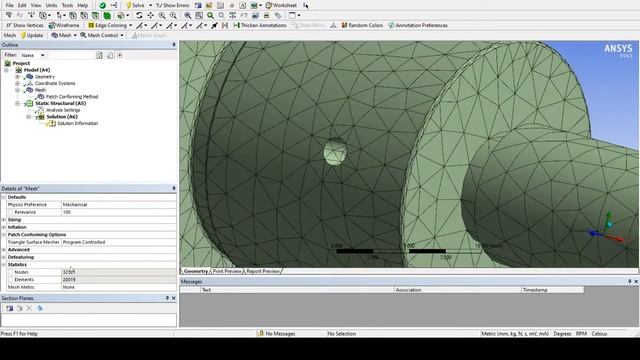Open the Units menu

point(51,5)
